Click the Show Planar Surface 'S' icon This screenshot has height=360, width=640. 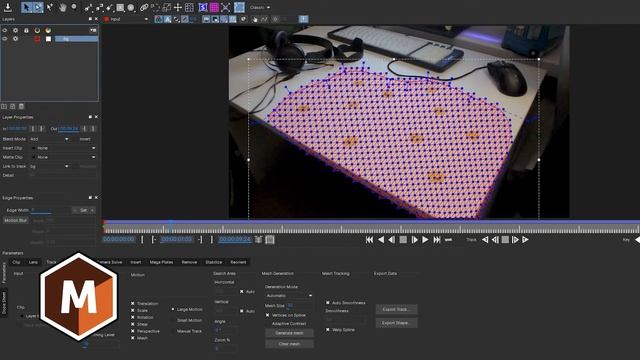203,7
